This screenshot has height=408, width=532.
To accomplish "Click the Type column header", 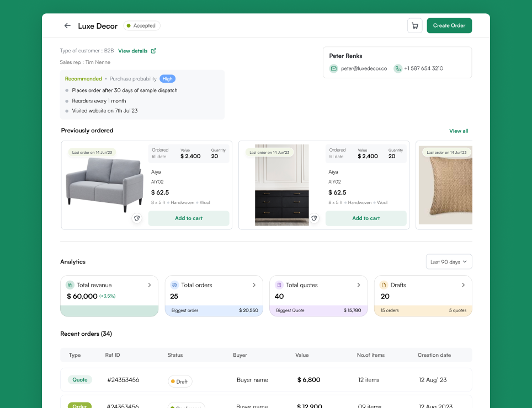I will pyautogui.click(x=75, y=355).
